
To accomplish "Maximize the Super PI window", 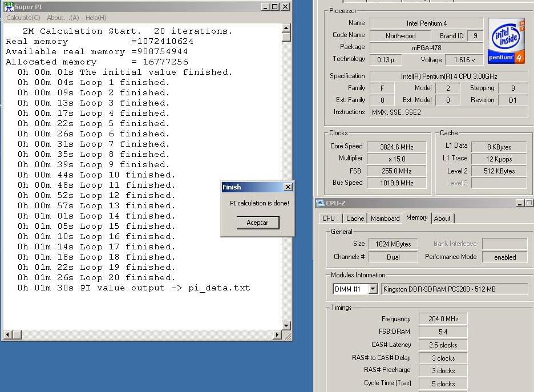I will [x=275, y=7].
